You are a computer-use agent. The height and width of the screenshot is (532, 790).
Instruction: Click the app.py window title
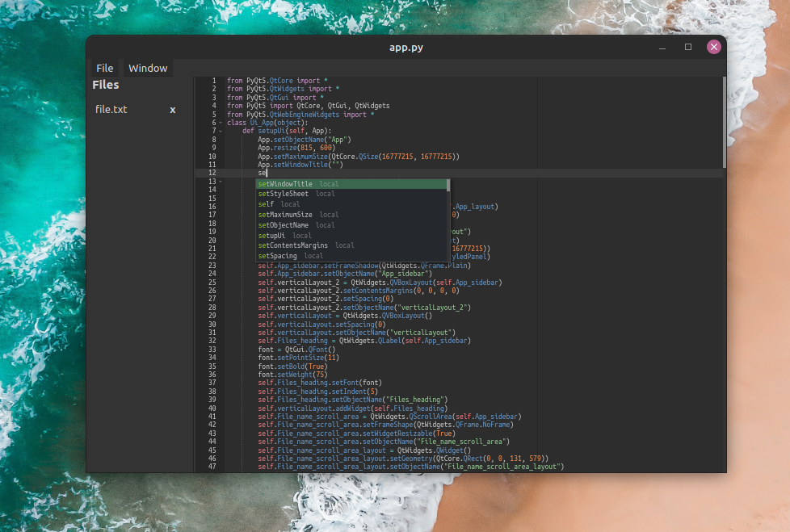[x=406, y=48]
